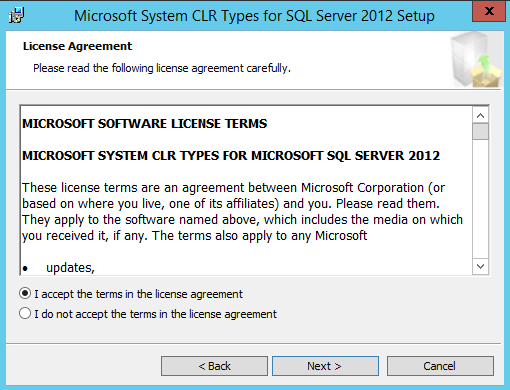Click 'Please read the following license agreement carefully'
This screenshot has width=510, height=390.
point(162,68)
